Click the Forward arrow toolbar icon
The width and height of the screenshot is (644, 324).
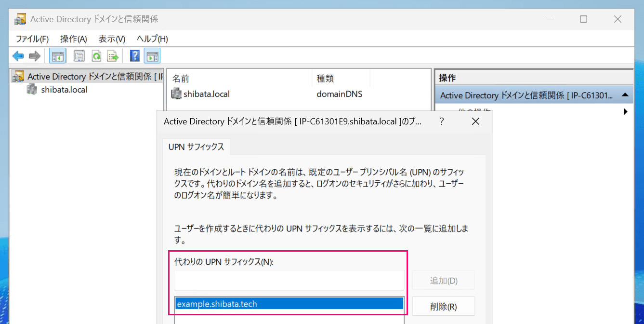[34, 56]
